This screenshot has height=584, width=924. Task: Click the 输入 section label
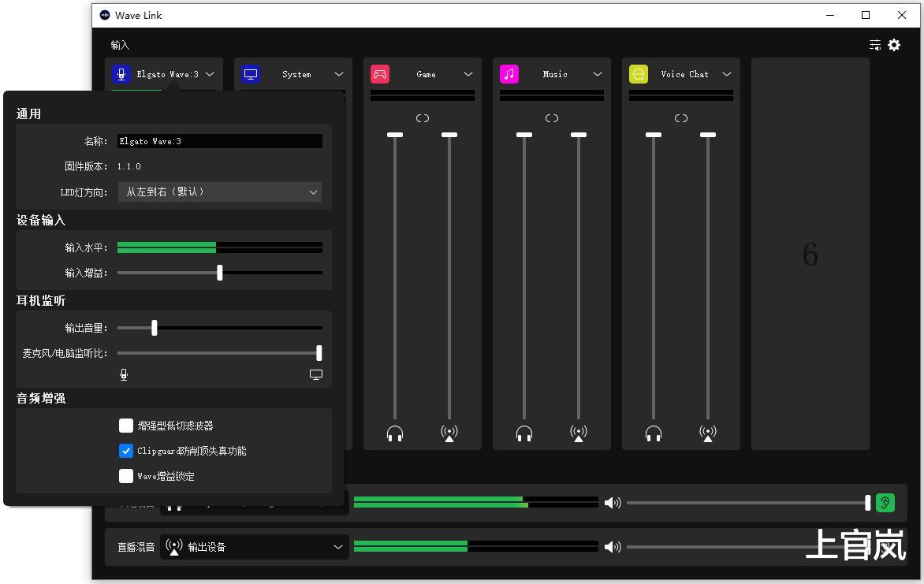120,45
